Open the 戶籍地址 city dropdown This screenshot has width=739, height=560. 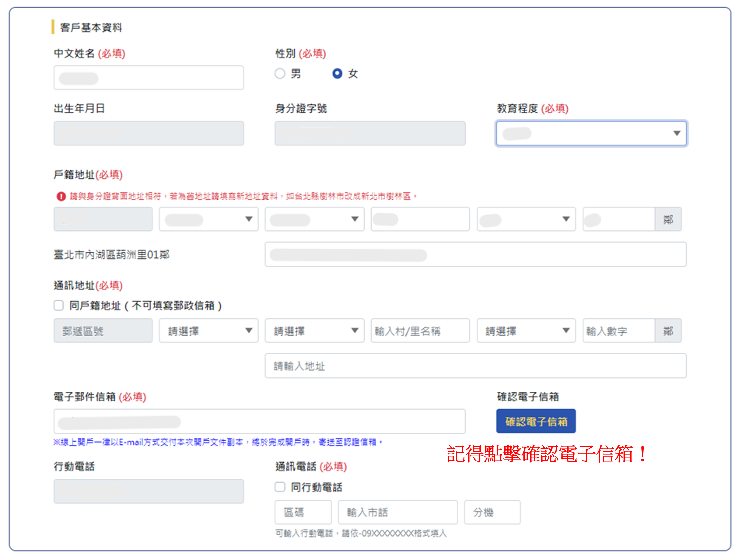pos(208,219)
